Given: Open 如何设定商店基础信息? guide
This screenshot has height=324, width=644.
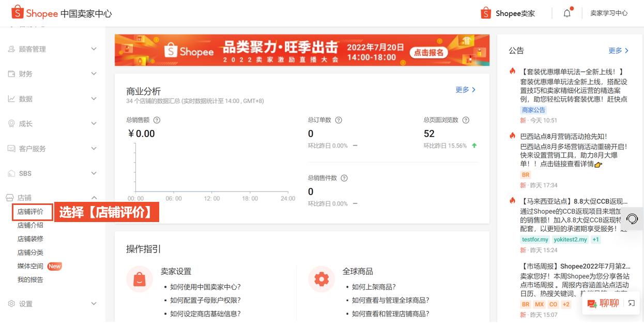Looking at the screenshot, I should click(206, 313).
